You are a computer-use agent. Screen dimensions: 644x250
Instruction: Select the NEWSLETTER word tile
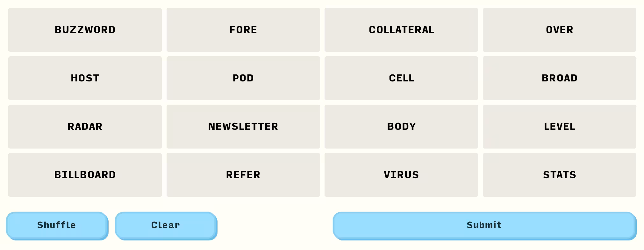click(x=243, y=127)
